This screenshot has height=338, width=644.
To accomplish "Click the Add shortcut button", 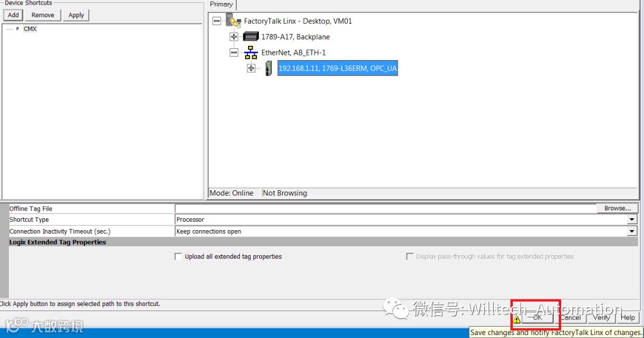I will pyautogui.click(x=13, y=15).
